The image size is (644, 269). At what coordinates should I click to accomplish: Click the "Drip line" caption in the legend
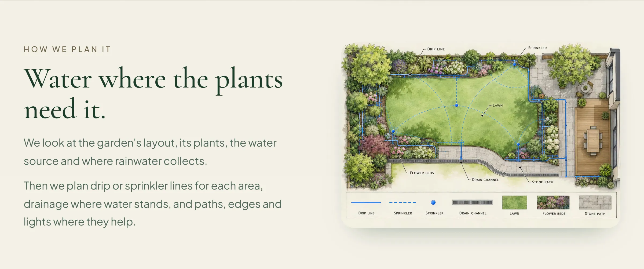[x=366, y=213]
